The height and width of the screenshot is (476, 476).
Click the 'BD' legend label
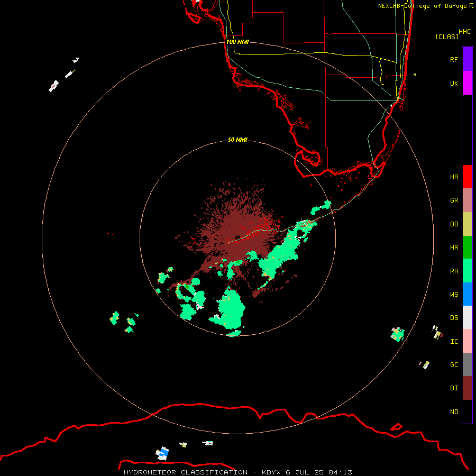(x=454, y=224)
